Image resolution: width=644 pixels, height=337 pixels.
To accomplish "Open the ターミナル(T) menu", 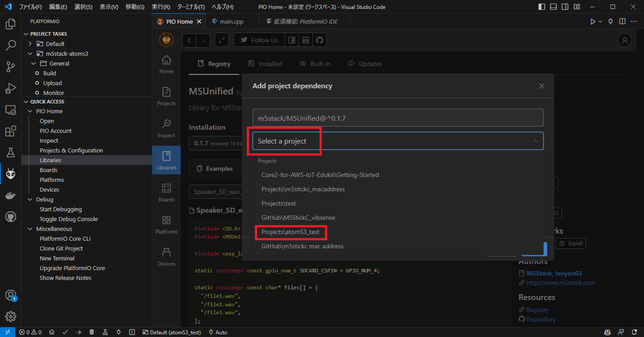I will (191, 7).
